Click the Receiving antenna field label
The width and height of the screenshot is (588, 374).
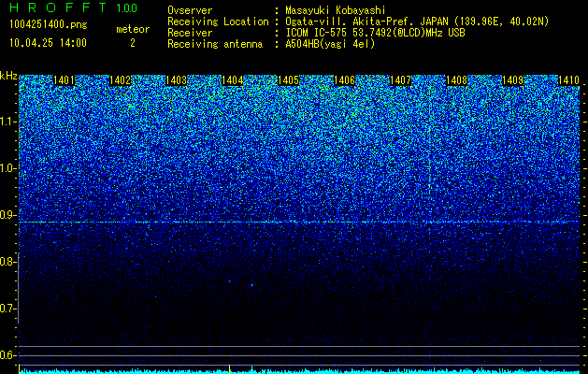215,44
